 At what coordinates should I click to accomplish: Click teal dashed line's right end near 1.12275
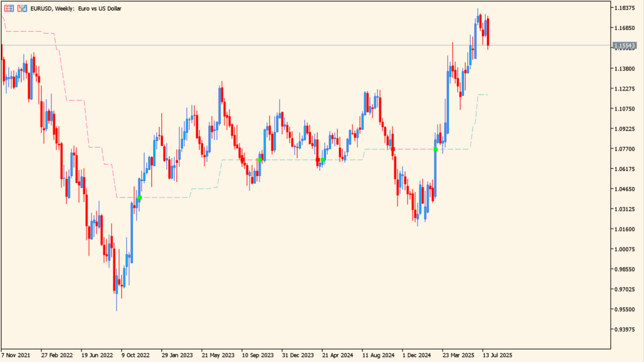[486, 95]
